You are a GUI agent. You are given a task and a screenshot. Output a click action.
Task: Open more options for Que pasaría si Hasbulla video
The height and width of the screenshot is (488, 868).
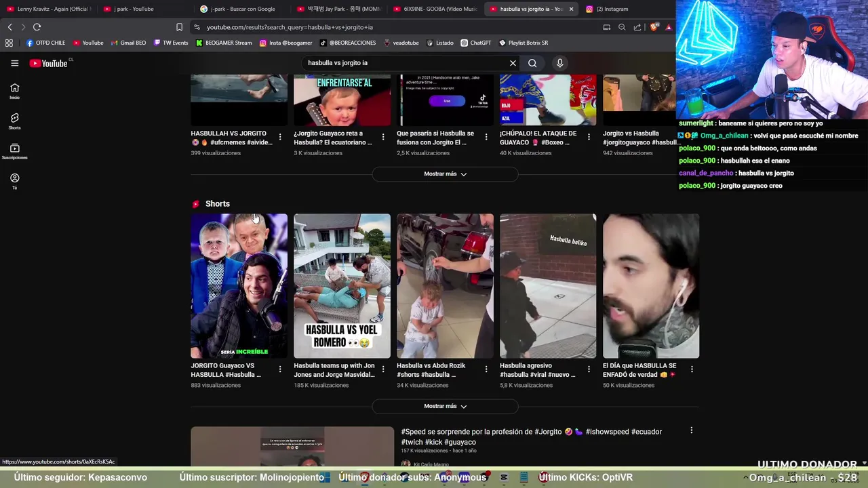[486, 137]
